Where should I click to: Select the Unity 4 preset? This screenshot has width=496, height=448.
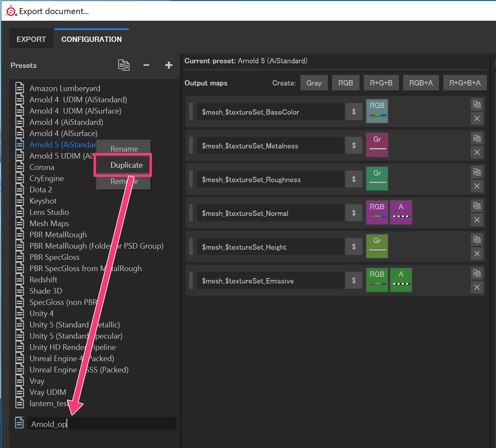coord(42,313)
